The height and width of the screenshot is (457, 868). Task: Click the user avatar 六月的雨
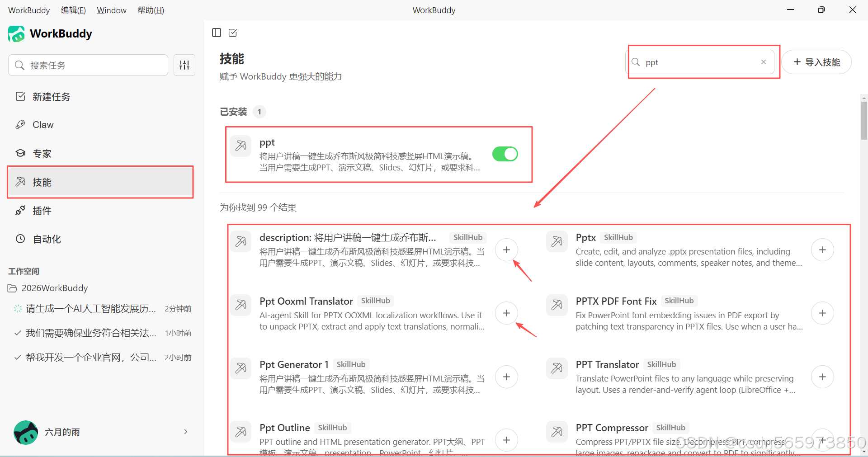26,432
